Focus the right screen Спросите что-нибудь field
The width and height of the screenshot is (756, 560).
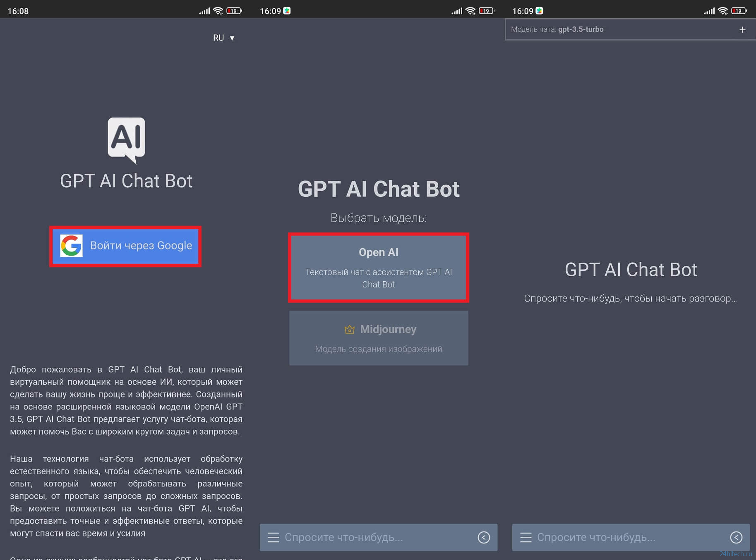pyautogui.click(x=631, y=537)
